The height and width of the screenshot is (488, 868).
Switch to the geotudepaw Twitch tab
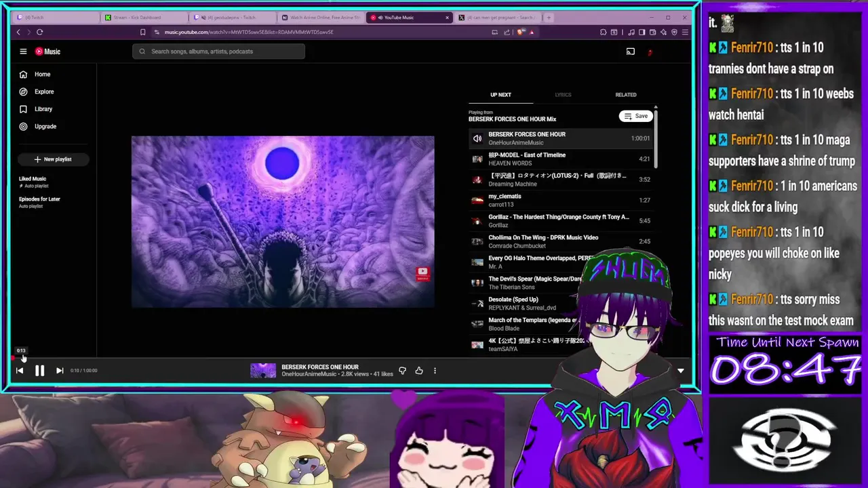[233, 18]
